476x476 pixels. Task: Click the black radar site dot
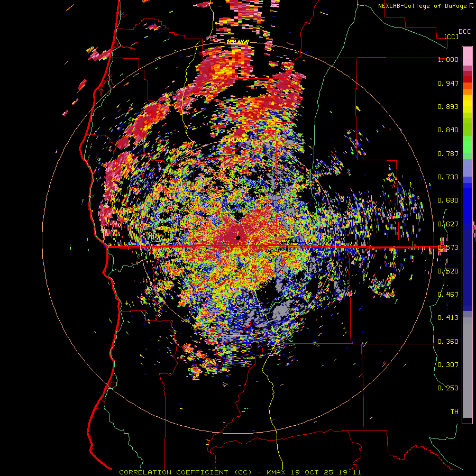[239, 237]
